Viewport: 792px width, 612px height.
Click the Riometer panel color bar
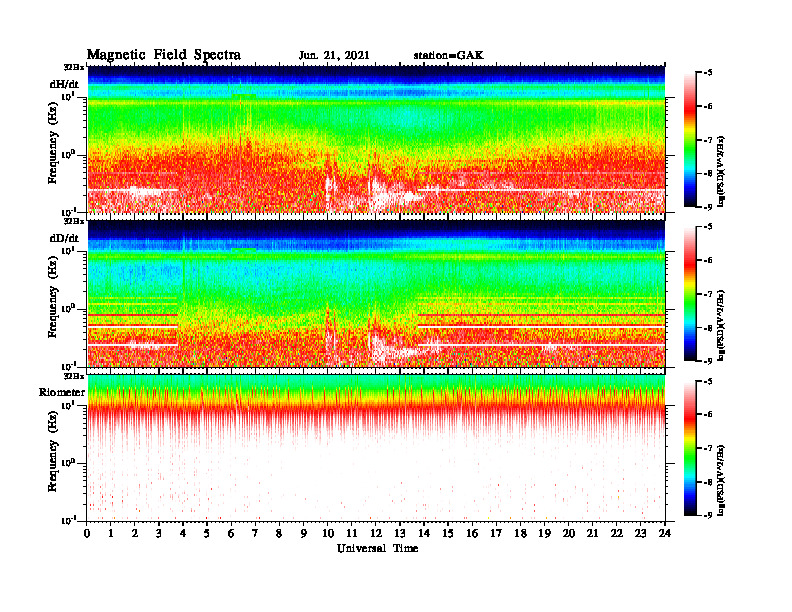pyautogui.click(x=690, y=448)
